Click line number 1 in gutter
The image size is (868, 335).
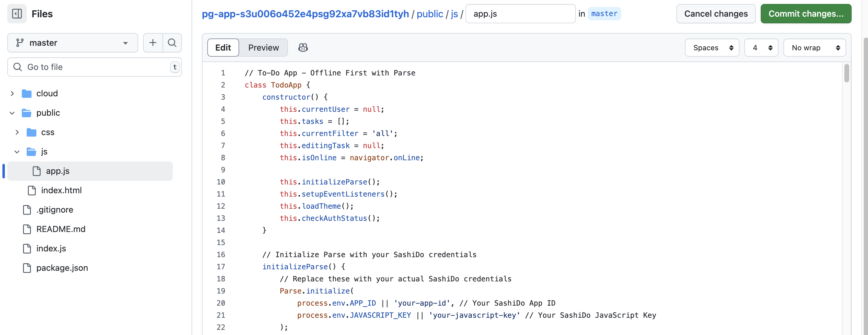[223, 73]
